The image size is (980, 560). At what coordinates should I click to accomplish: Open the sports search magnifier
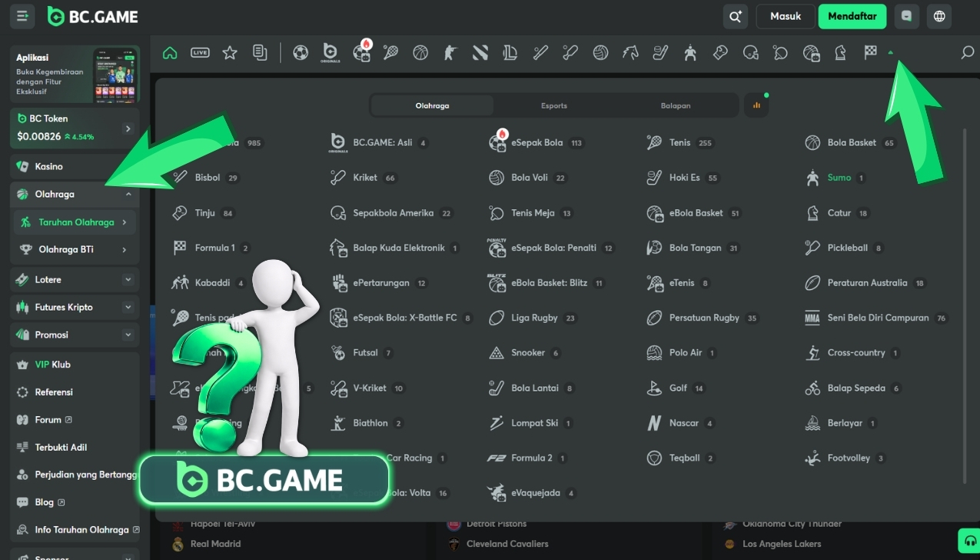[x=968, y=53]
